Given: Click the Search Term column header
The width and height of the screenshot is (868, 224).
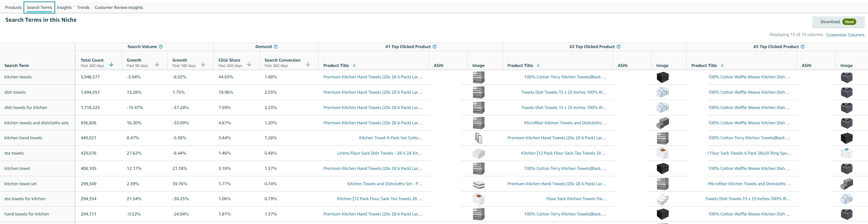Looking at the screenshot, I should pos(17,66).
